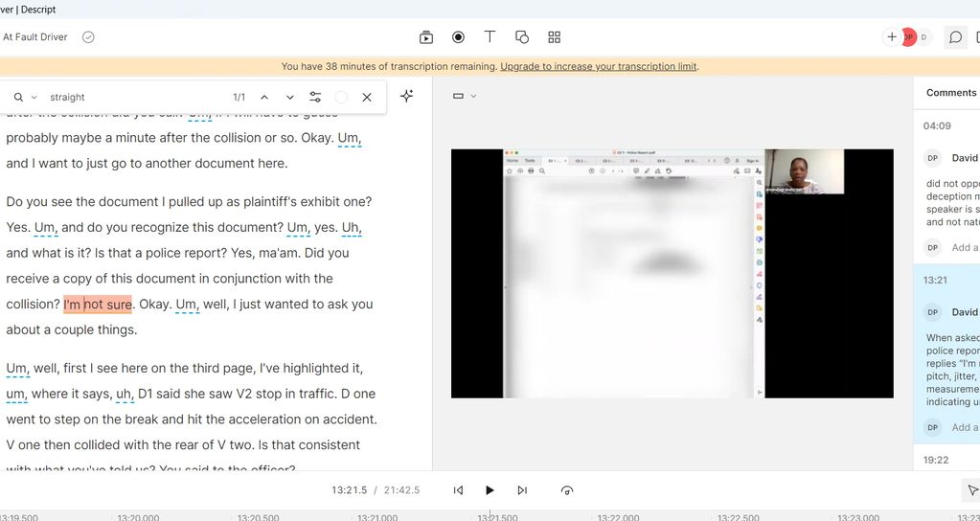Select the Text tool icon
This screenshot has width=980, height=521.
click(490, 37)
